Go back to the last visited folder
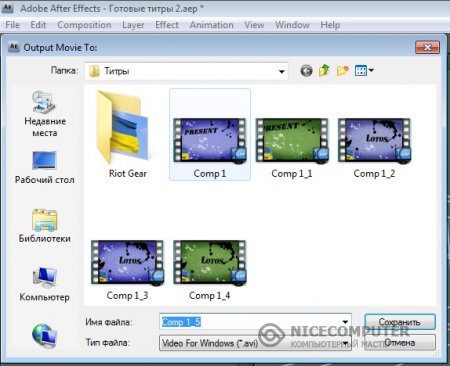Image resolution: width=450 pixels, height=366 pixels. pos(306,71)
